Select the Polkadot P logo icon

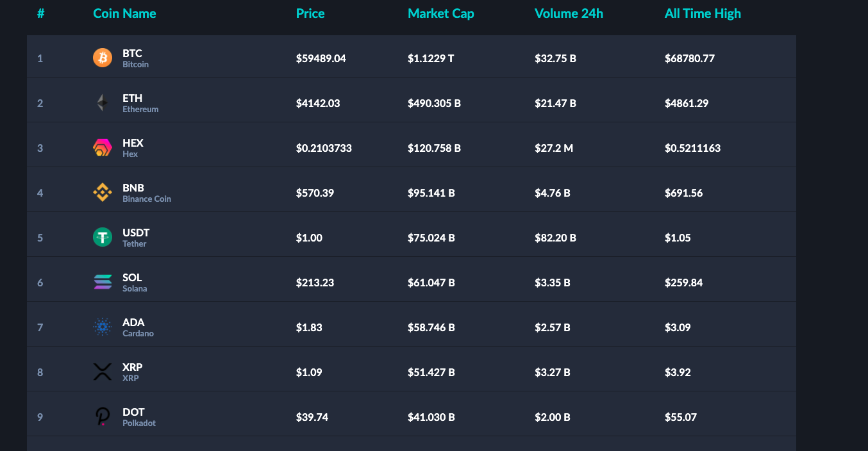pos(103,417)
